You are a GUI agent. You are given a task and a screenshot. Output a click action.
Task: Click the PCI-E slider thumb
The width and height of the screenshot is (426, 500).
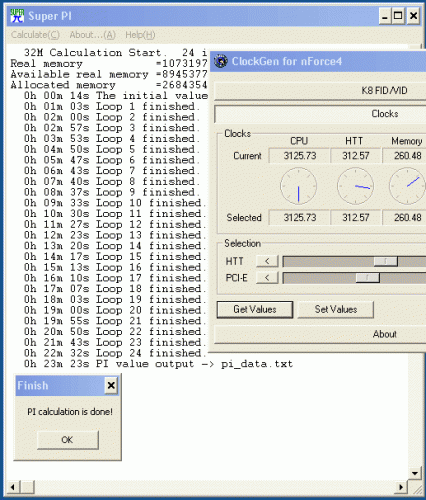pyautogui.click(x=367, y=277)
